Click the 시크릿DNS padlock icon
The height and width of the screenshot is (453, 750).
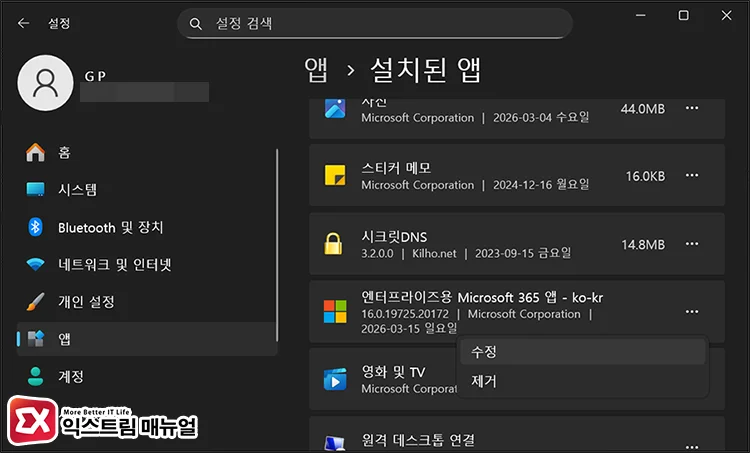pos(333,243)
